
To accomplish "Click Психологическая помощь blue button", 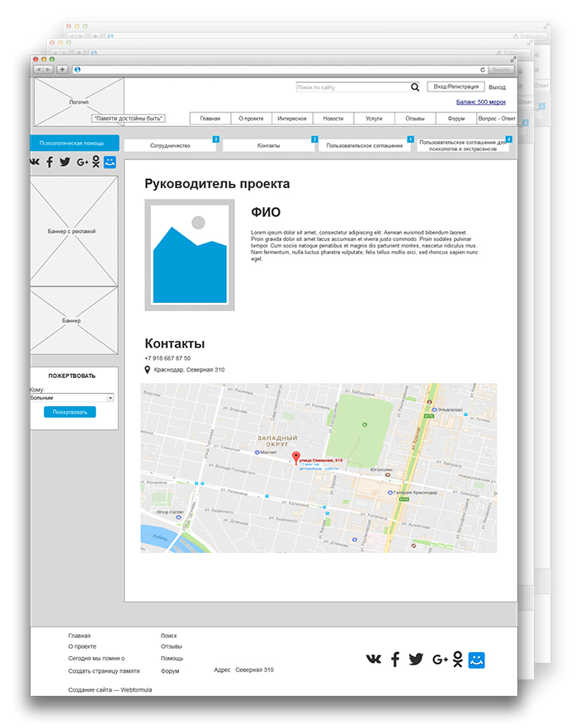I will (74, 143).
